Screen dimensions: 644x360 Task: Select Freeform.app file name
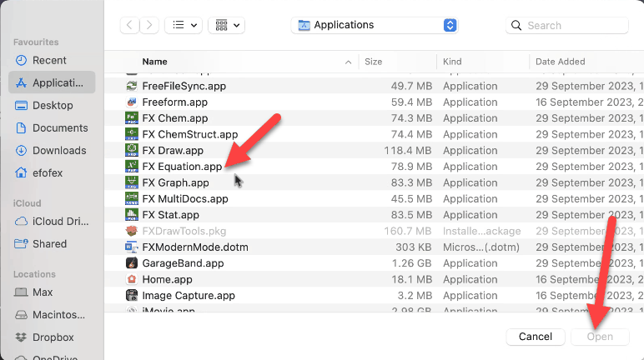pos(175,102)
